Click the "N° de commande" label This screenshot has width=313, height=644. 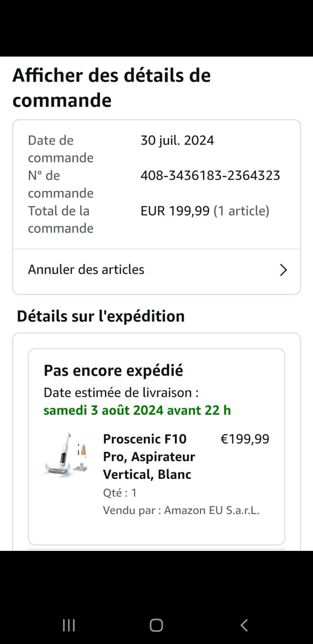click(61, 184)
